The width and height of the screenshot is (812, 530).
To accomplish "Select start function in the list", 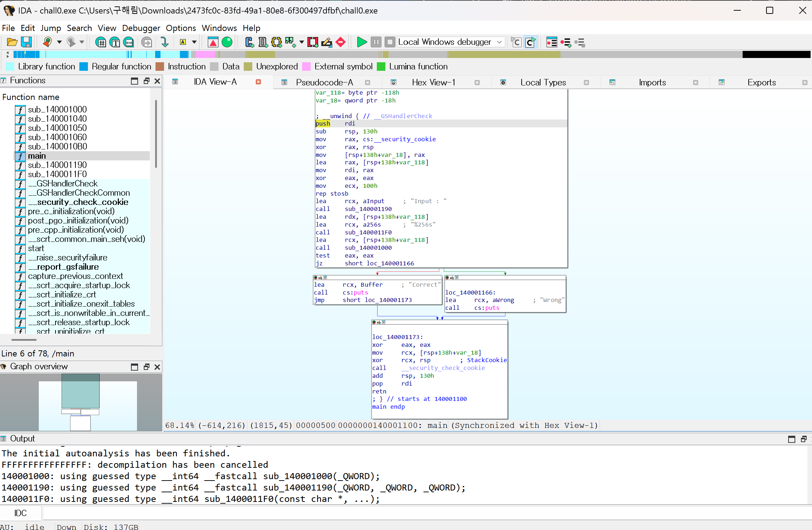I will click(x=82, y=248).
